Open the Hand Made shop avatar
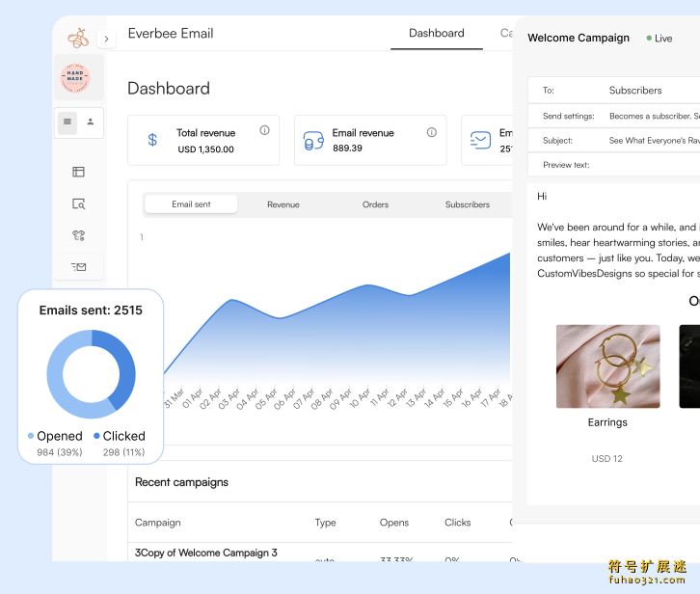700x594 pixels. coord(75,78)
